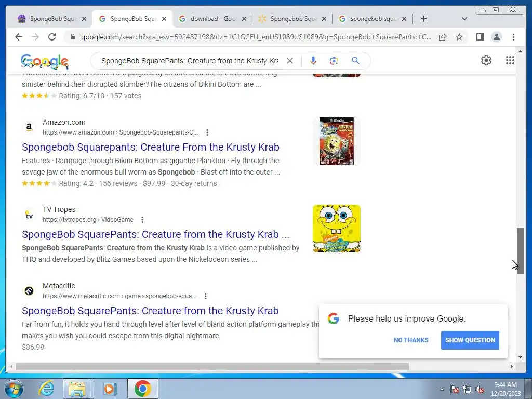532x399 pixels.
Task: Close the Walmart Spongebob tab
Action: (324, 19)
